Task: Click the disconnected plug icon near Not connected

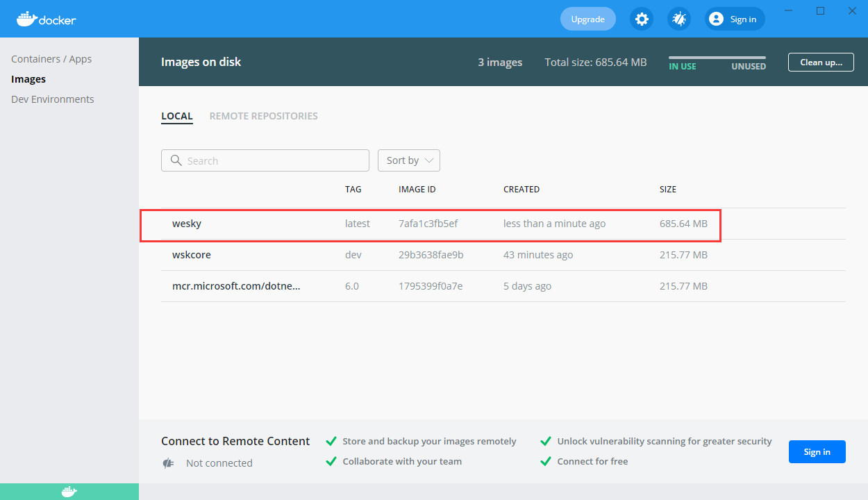Action: (x=167, y=463)
